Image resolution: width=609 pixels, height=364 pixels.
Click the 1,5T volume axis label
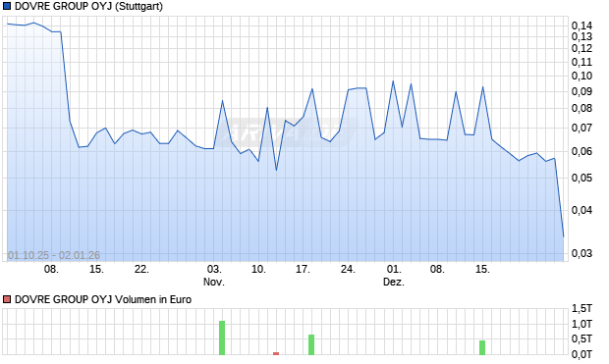click(581, 308)
